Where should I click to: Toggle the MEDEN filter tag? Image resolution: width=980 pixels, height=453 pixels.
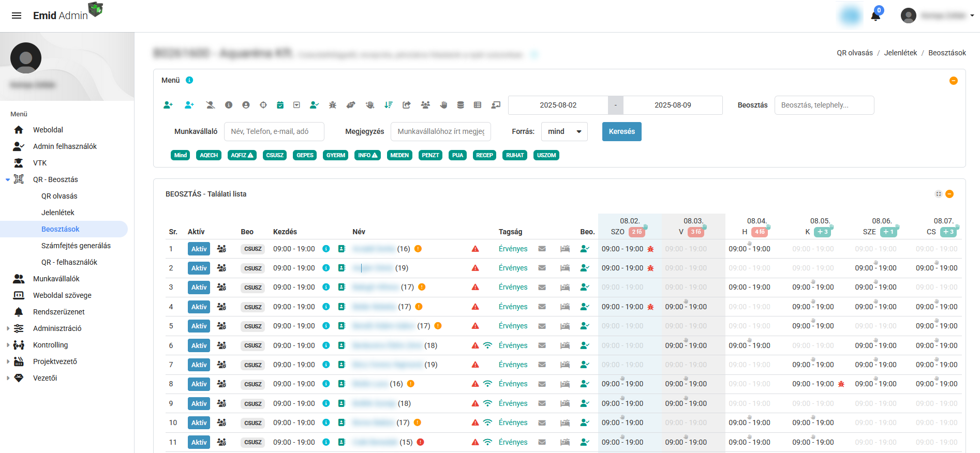tap(399, 155)
